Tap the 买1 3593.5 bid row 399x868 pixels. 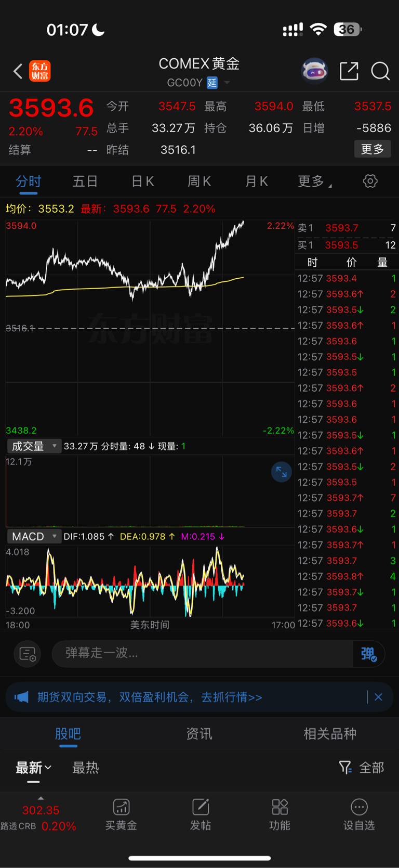(x=347, y=245)
